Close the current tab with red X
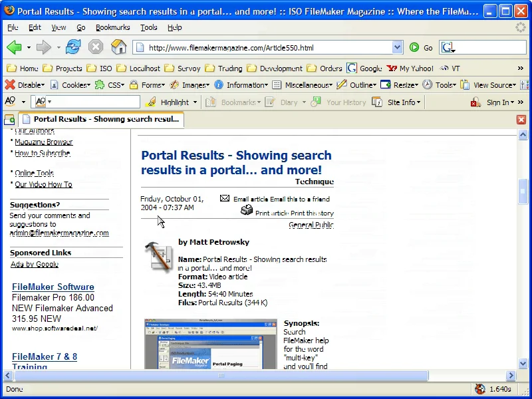532x399 pixels. (521, 120)
